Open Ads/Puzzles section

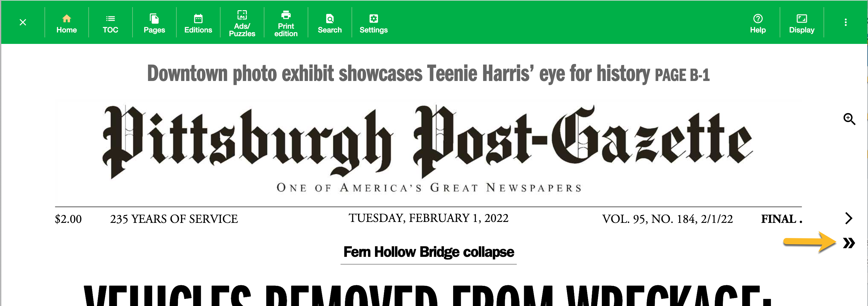[242, 23]
